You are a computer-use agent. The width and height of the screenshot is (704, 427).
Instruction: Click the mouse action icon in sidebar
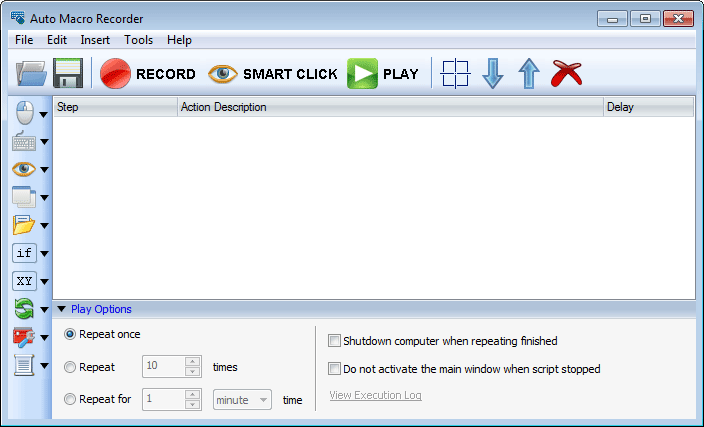pos(25,113)
